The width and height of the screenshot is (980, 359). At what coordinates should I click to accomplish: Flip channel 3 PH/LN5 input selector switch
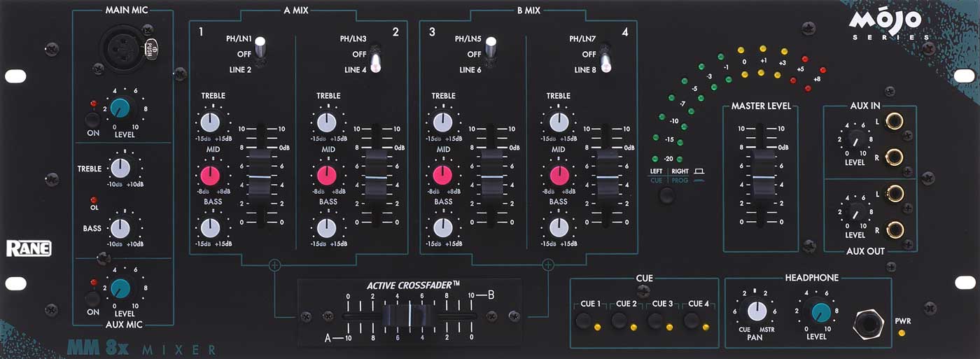click(491, 48)
